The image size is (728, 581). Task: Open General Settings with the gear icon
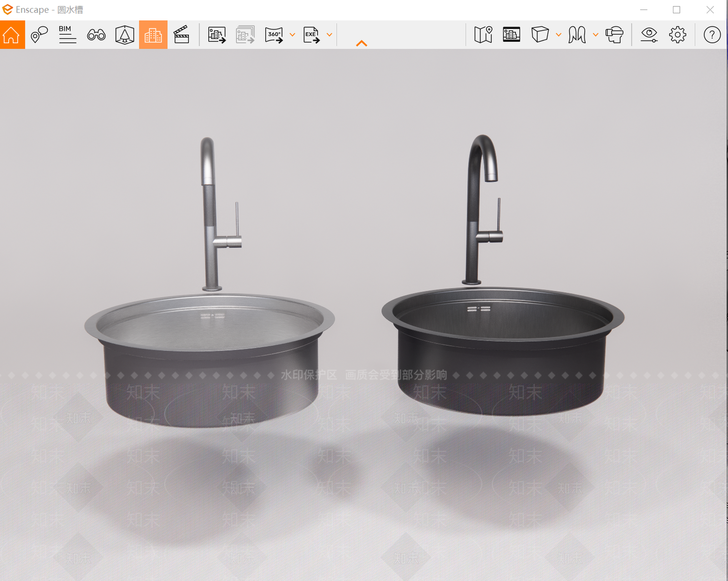coord(677,35)
